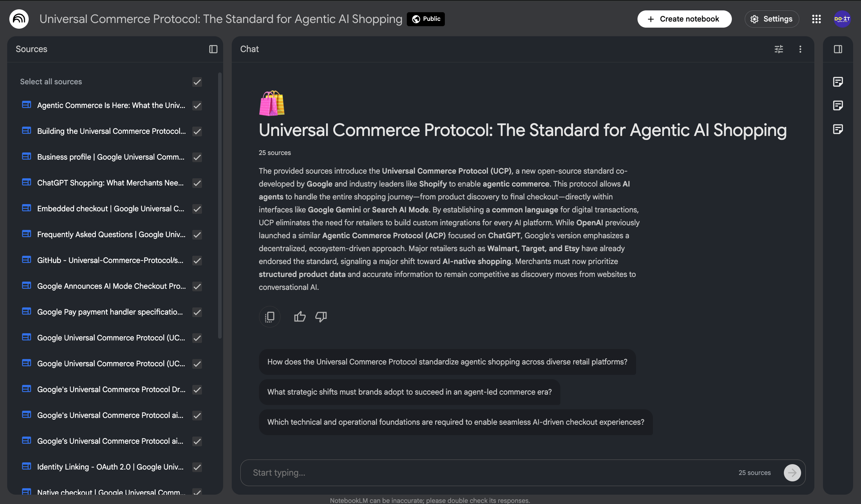Viewport: 861px width, 504px height.
Task: Uncheck Google Pay payment handler source
Action: [x=197, y=312]
